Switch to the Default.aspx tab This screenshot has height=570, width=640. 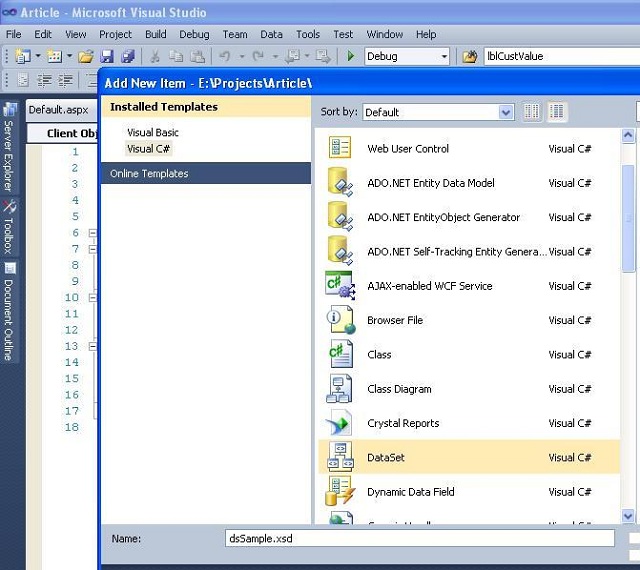click(58, 110)
